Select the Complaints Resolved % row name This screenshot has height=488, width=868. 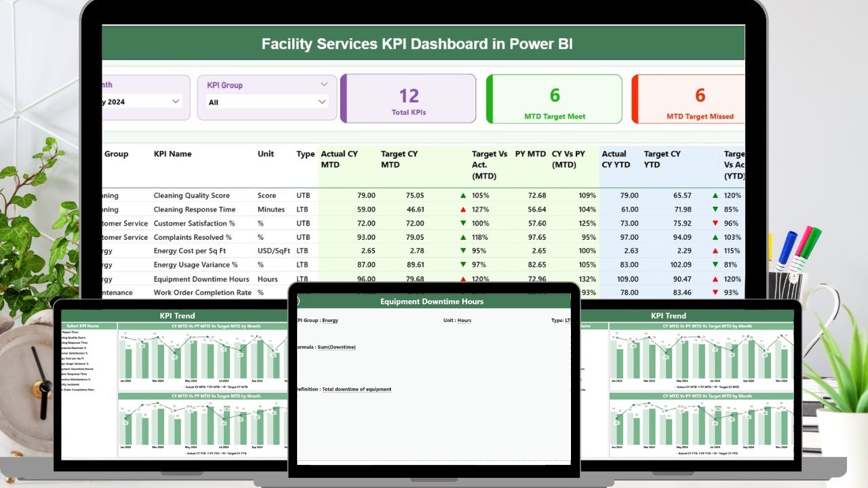(193, 237)
